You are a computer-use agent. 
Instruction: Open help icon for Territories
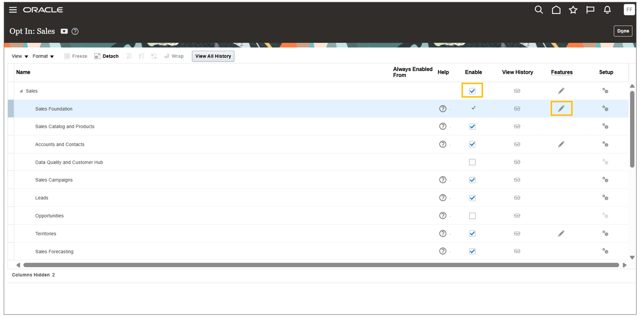click(x=443, y=233)
